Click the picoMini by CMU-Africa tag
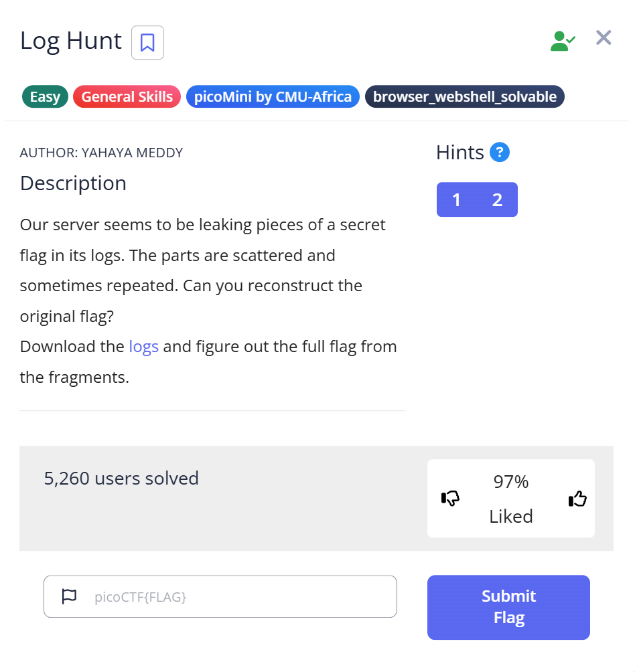This screenshot has height=672, width=635. 273,97
